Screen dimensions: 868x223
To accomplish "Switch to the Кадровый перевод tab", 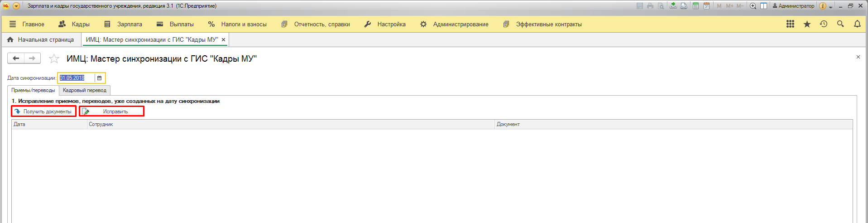I will (85, 90).
